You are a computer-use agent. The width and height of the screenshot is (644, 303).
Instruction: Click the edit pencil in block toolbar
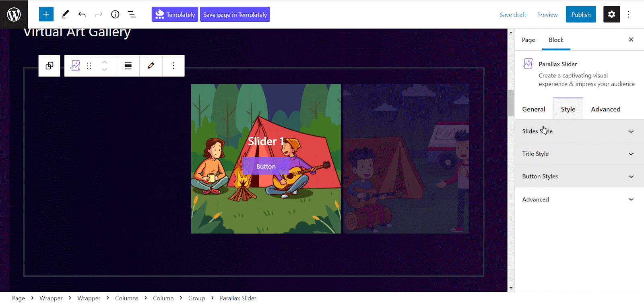[x=151, y=66]
